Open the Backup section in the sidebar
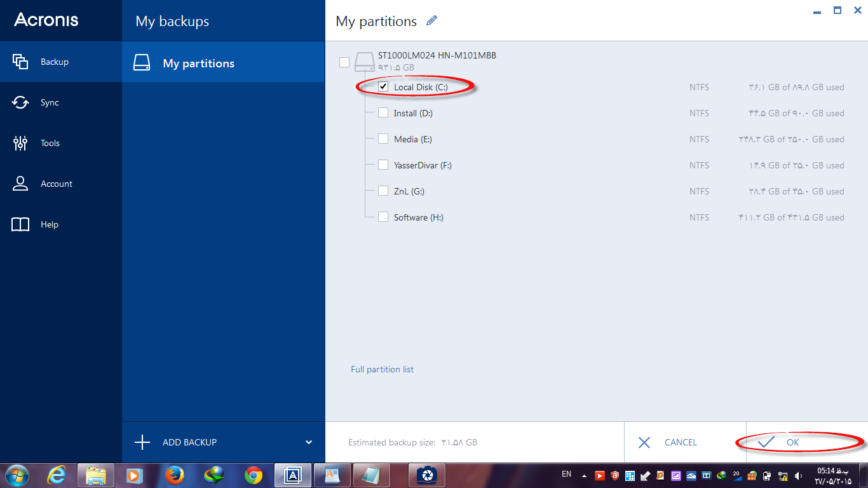This screenshot has width=868, height=488. tap(61, 62)
